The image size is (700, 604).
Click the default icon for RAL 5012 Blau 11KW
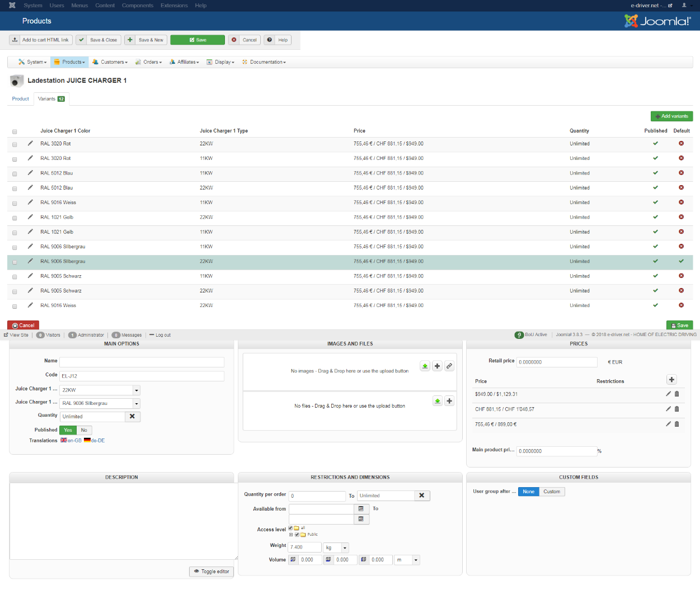pos(681,173)
